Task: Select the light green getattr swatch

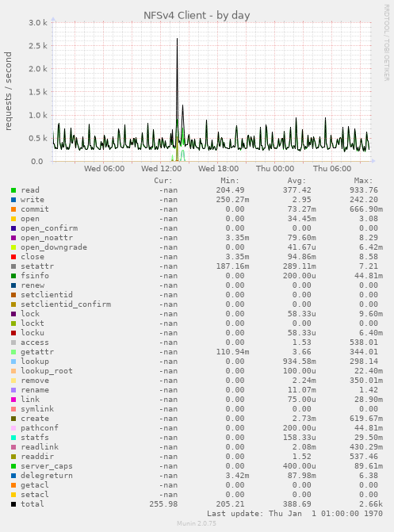Action: click(x=13, y=352)
